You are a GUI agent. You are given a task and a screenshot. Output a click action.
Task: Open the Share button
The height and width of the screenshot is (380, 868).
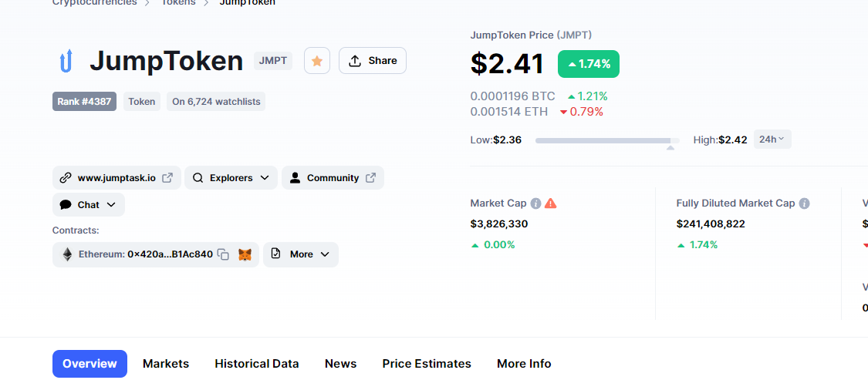tap(373, 61)
